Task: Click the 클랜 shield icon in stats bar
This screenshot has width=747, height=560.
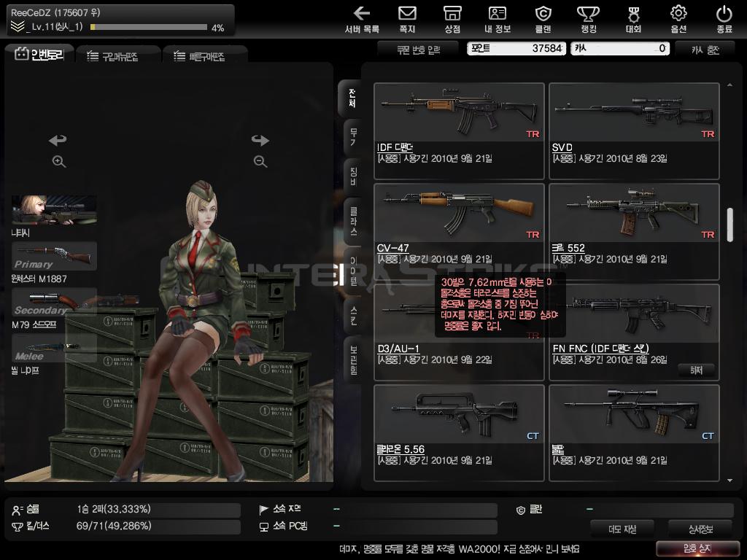Action: (521, 510)
